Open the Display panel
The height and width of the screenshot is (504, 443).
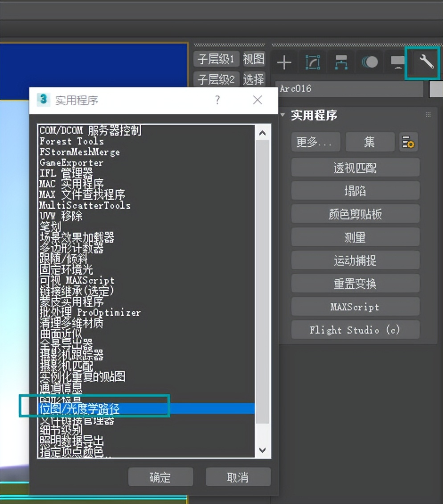click(397, 62)
